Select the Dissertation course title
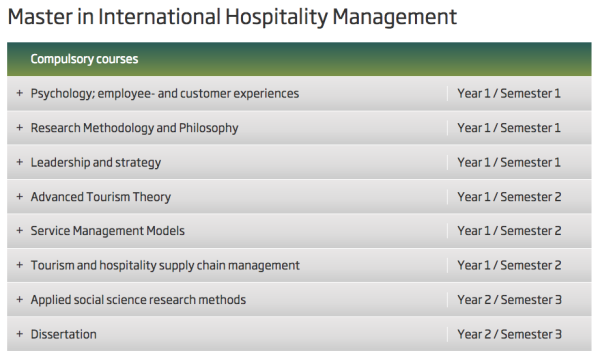Screen dimensions: 600x362 (x=64, y=334)
